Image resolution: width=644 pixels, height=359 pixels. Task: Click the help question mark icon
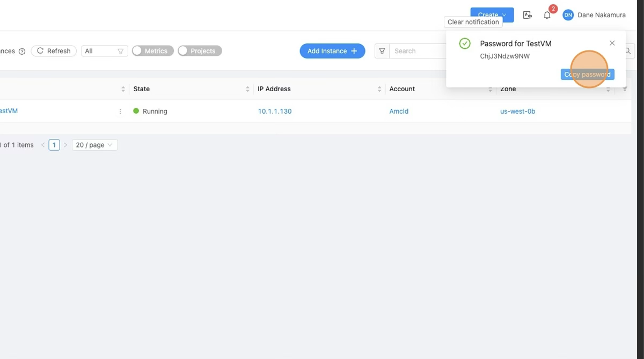[22, 52]
